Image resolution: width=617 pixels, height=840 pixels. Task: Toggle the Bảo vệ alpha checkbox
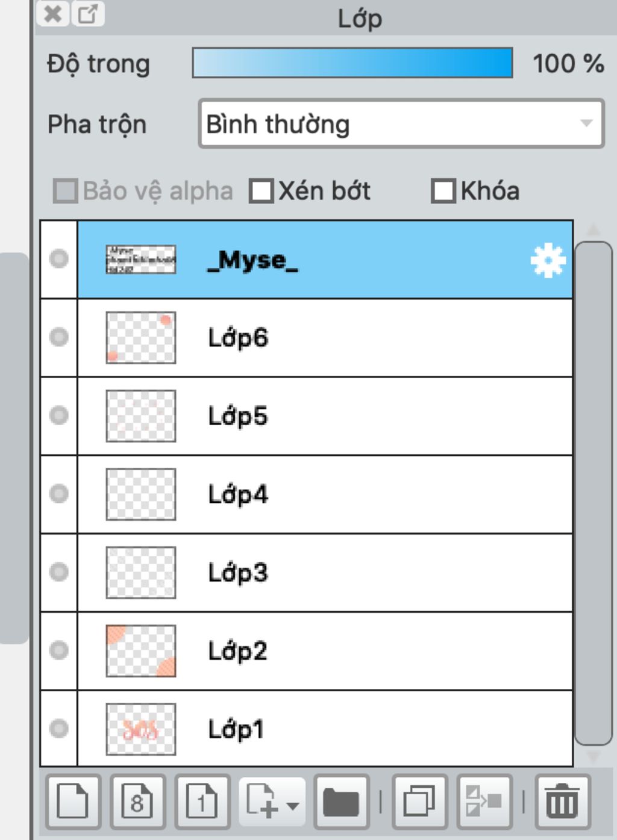click(65, 191)
